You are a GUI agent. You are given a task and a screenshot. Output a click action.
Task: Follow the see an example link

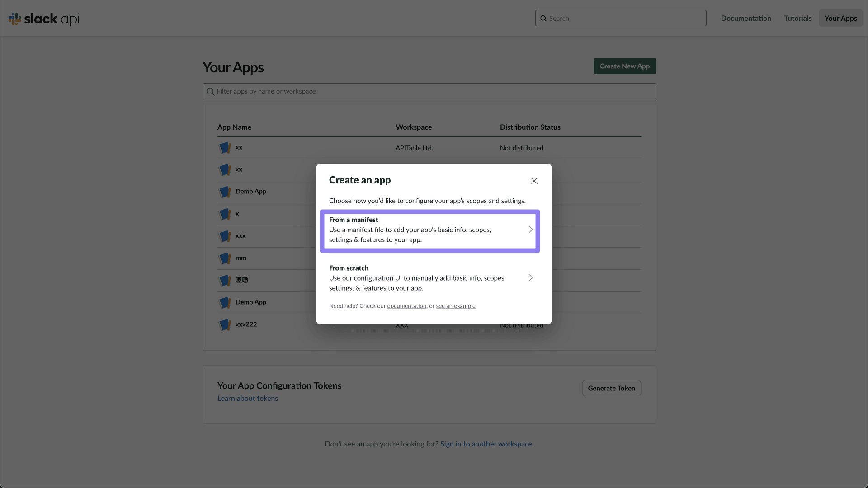[x=455, y=306]
